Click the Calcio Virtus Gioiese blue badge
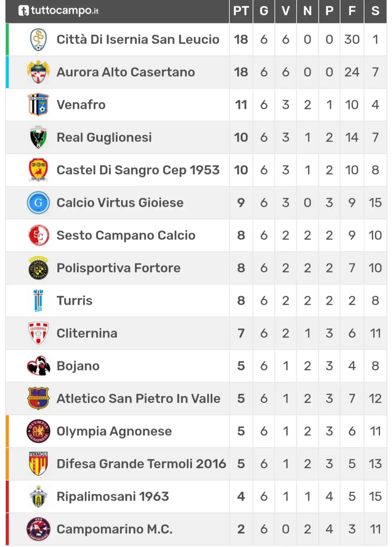 coord(38,203)
